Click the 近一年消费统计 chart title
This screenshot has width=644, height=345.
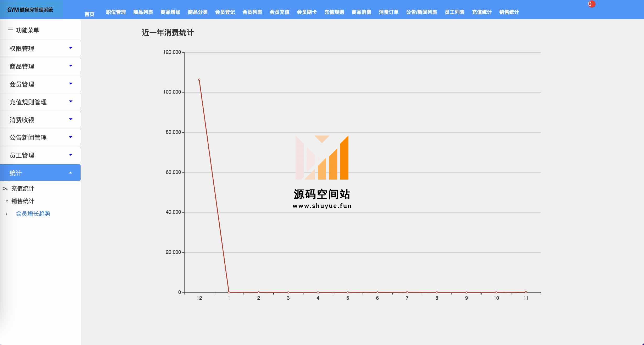coord(168,33)
